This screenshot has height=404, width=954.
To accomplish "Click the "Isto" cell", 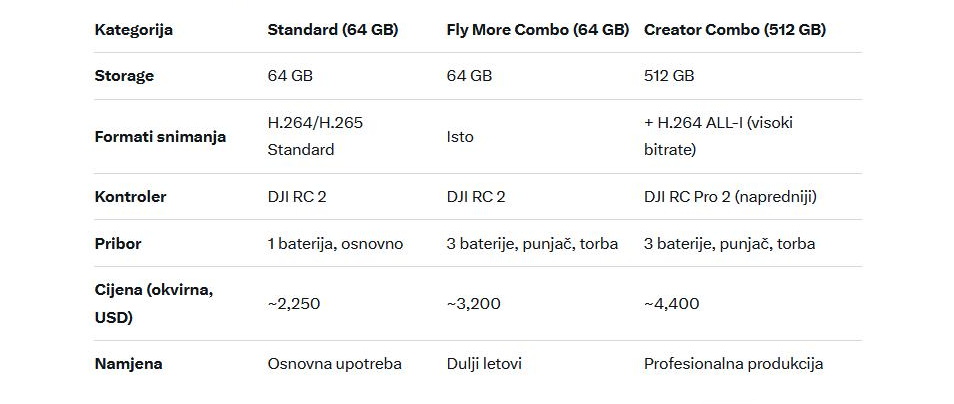I will [x=460, y=136].
